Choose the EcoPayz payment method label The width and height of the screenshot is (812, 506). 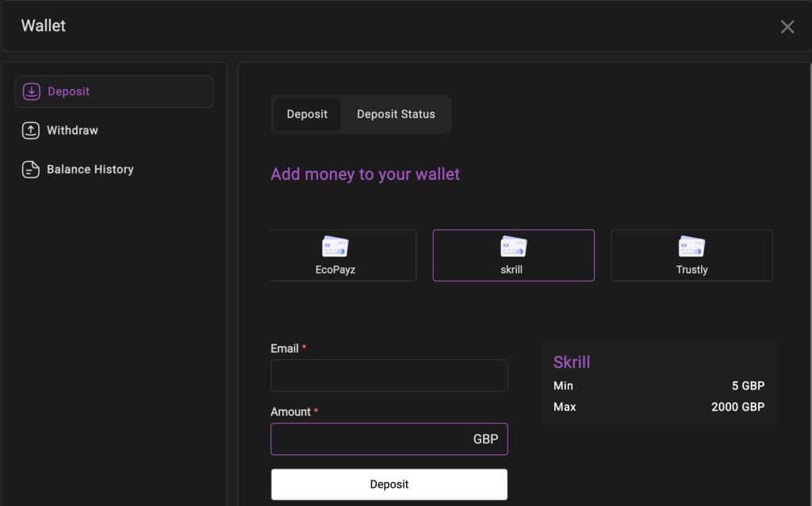335,270
